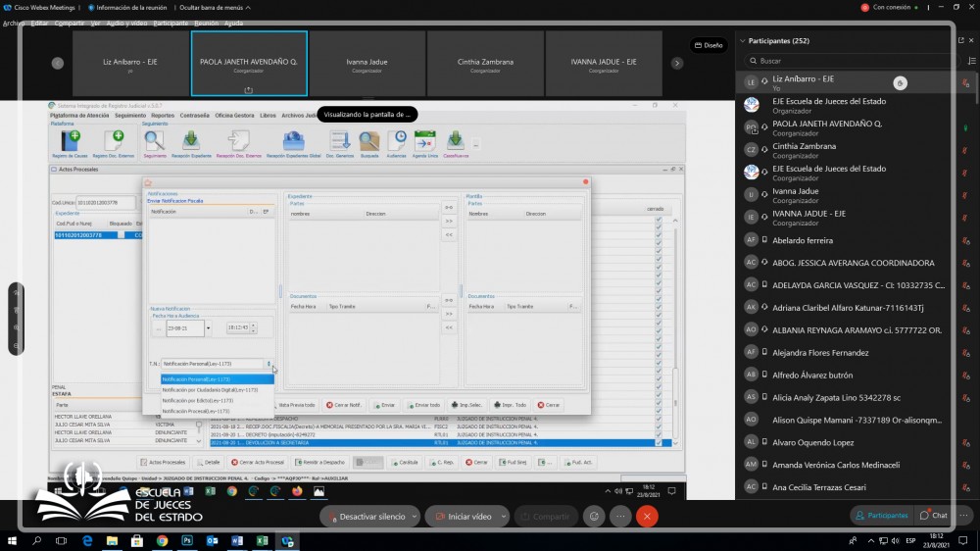Viewport: 980px width, 551px height.
Task: Click the Windows Start button
Action: (x=12, y=541)
